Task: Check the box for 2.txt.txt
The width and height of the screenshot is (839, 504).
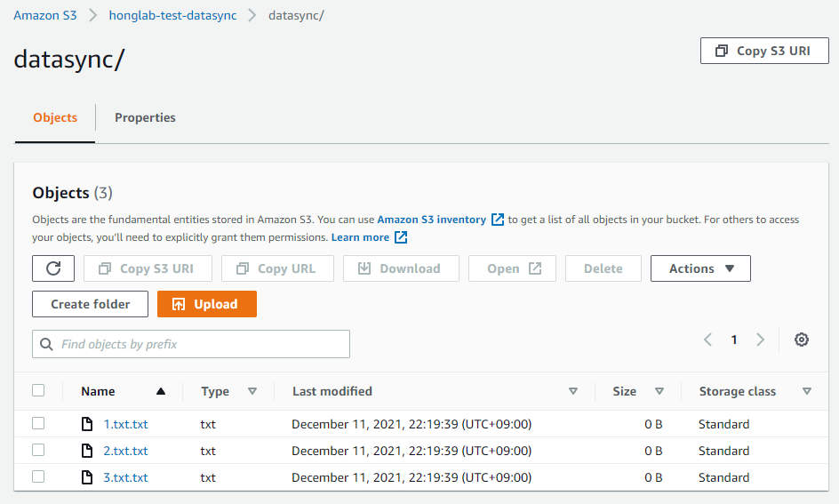Action: 38,451
